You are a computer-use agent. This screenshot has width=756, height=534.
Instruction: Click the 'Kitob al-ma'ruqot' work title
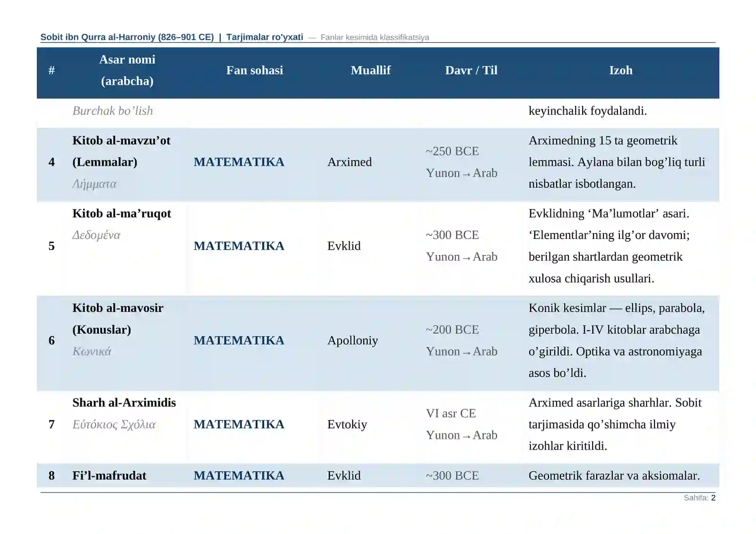pos(121,213)
